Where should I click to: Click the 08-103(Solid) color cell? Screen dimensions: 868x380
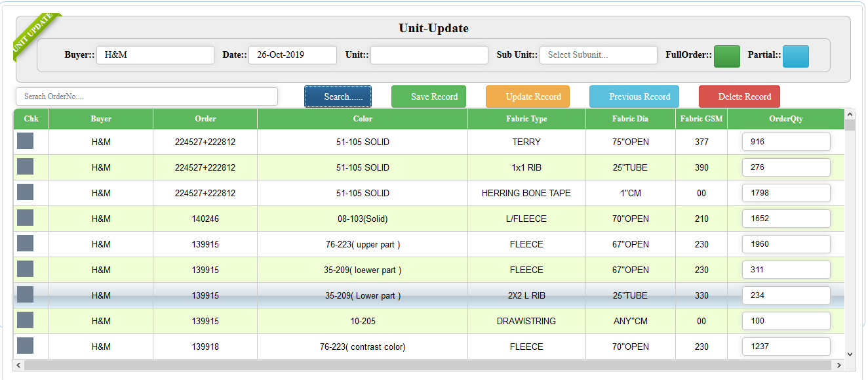pyautogui.click(x=363, y=219)
